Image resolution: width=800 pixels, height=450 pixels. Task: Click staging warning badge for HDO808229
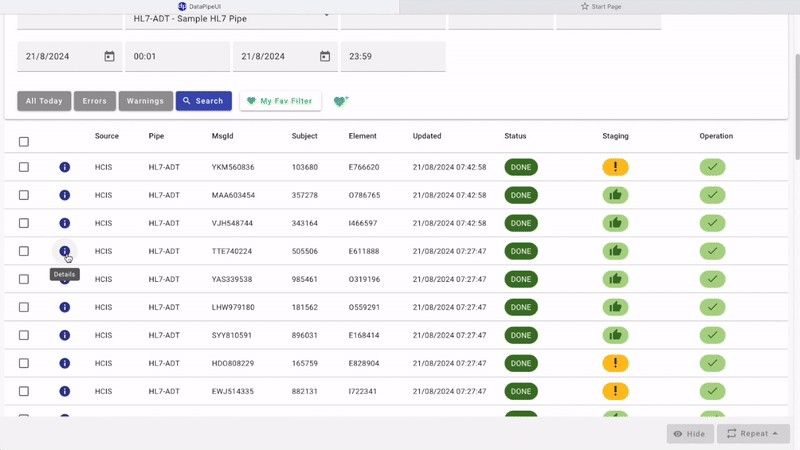point(615,363)
